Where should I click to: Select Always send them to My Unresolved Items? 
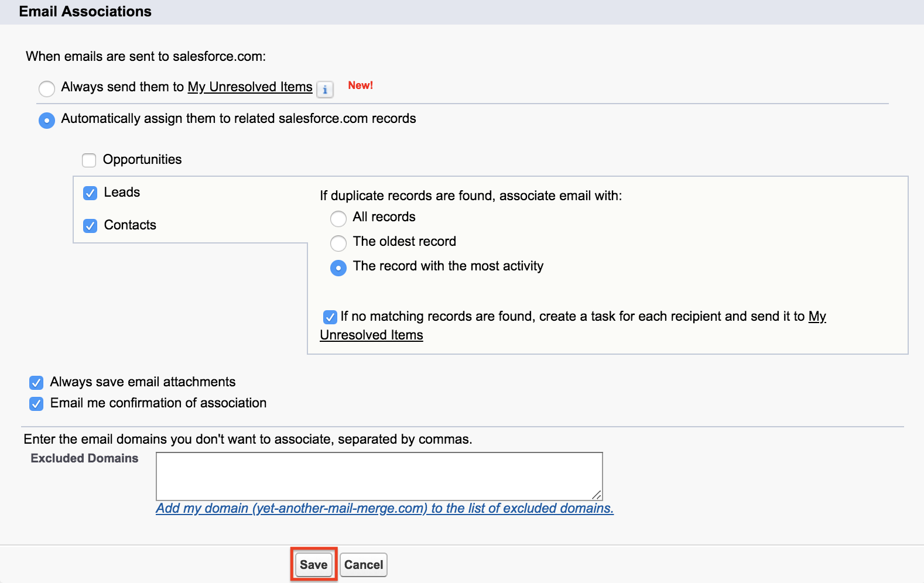click(47, 89)
